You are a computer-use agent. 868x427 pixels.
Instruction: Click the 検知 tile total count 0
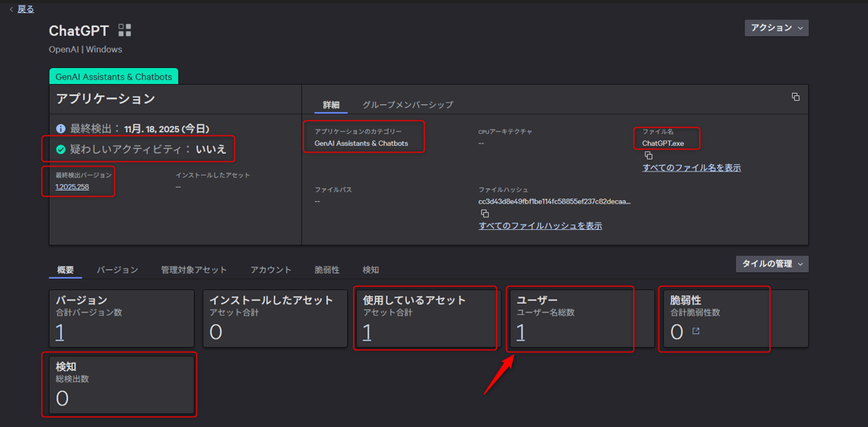[x=62, y=398]
